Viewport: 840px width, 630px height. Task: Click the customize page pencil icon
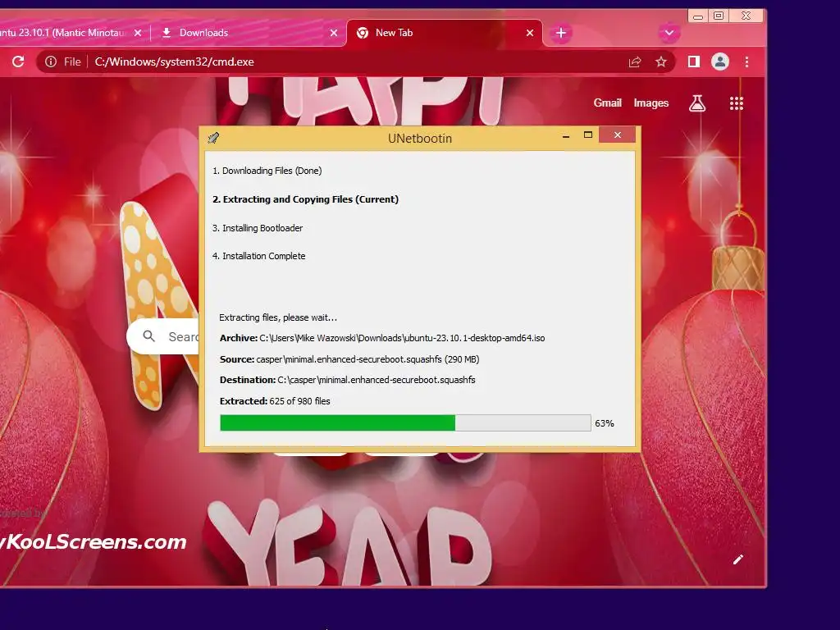(x=738, y=559)
